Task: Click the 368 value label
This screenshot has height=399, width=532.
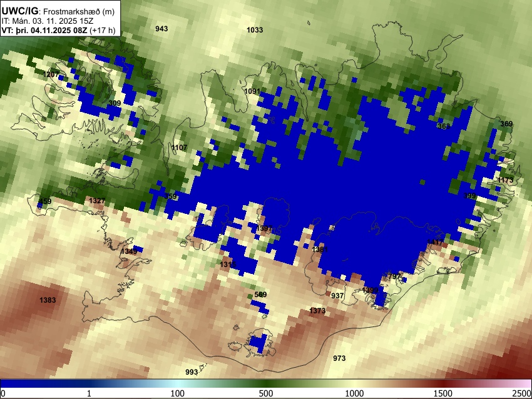Action: (444, 126)
